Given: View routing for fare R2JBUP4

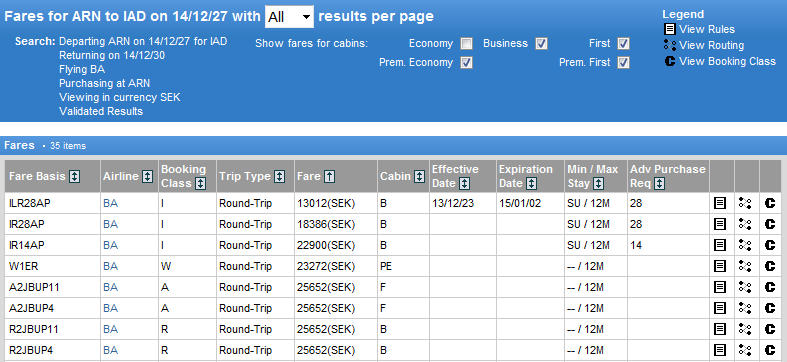Looking at the screenshot, I should (745, 350).
